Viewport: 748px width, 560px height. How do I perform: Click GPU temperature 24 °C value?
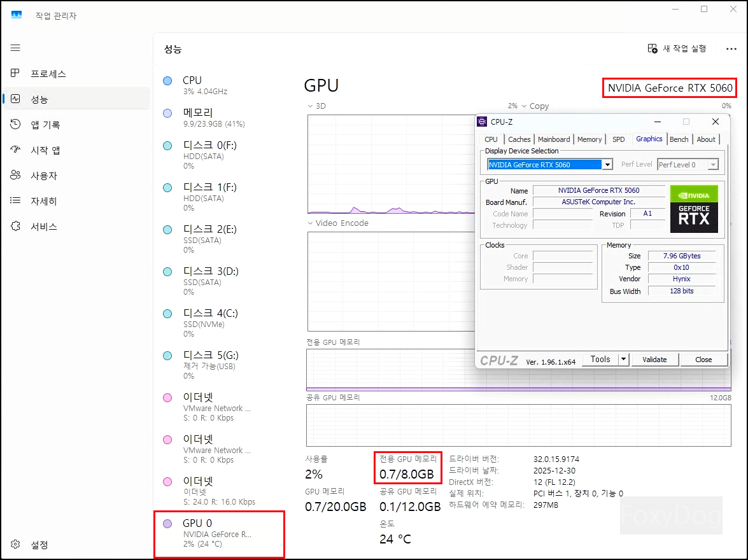coord(395,539)
